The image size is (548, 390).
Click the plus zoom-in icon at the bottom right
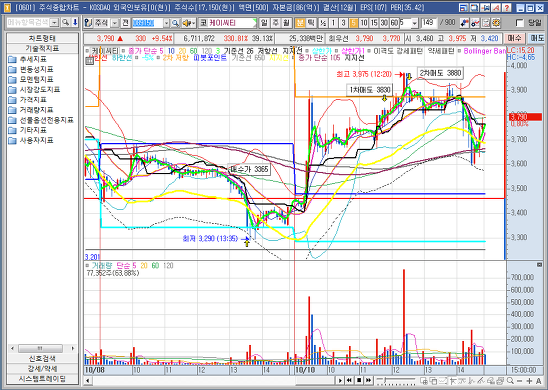(x=529, y=381)
